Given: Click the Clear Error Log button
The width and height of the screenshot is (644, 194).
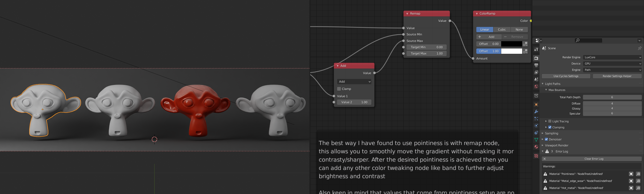Looking at the screenshot, I should (x=594, y=159).
